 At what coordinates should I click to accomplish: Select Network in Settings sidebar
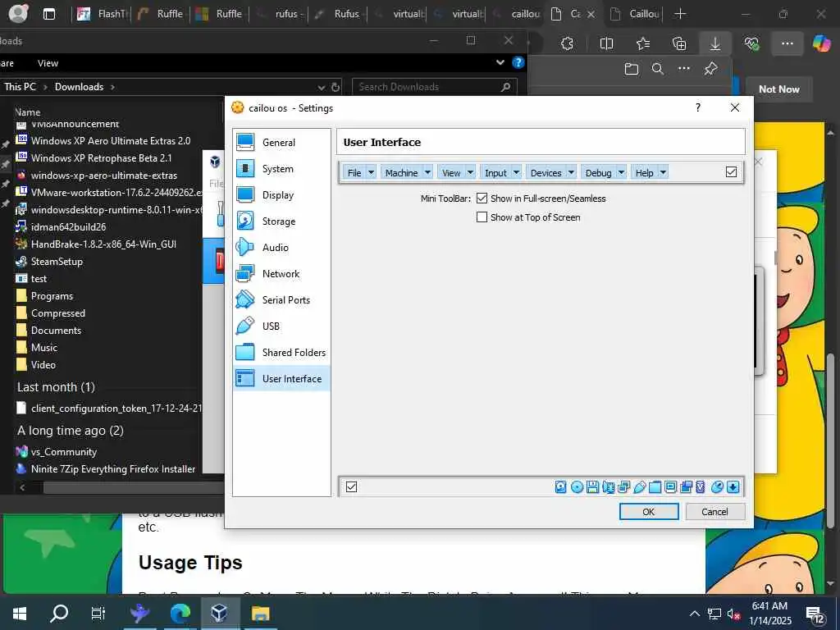pyautogui.click(x=281, y=273)
